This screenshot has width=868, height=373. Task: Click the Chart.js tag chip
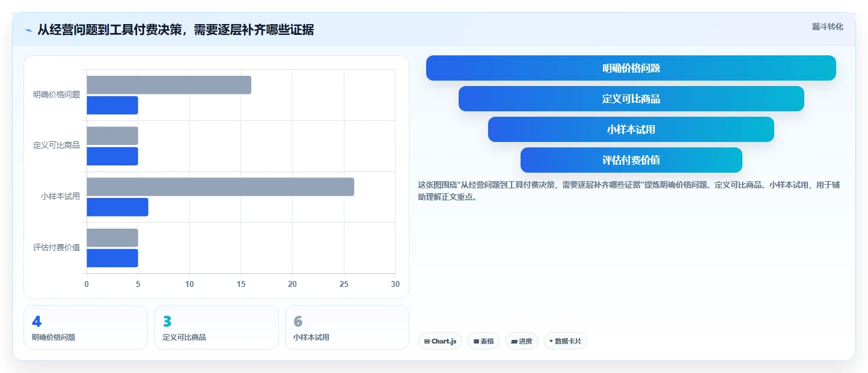[x=440, y=341]
